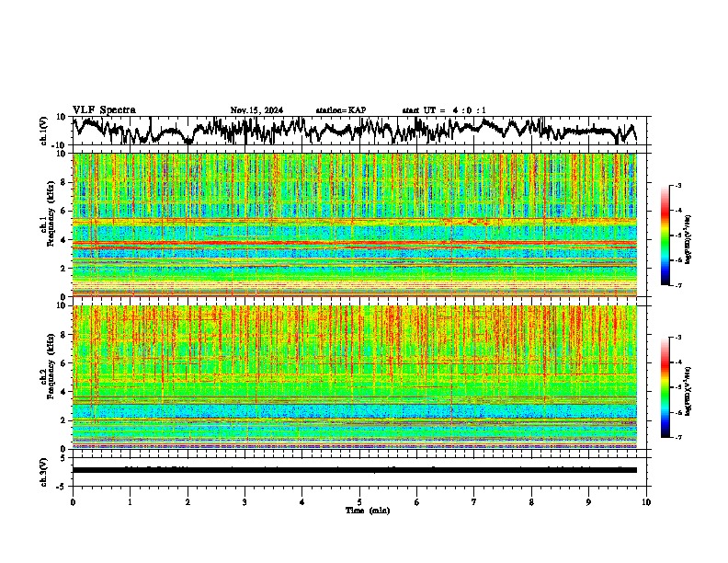The height and width of the screenshot is (563, 728).
Task: Click time axis tick label "6"
Action: click(x=417, y=502)
